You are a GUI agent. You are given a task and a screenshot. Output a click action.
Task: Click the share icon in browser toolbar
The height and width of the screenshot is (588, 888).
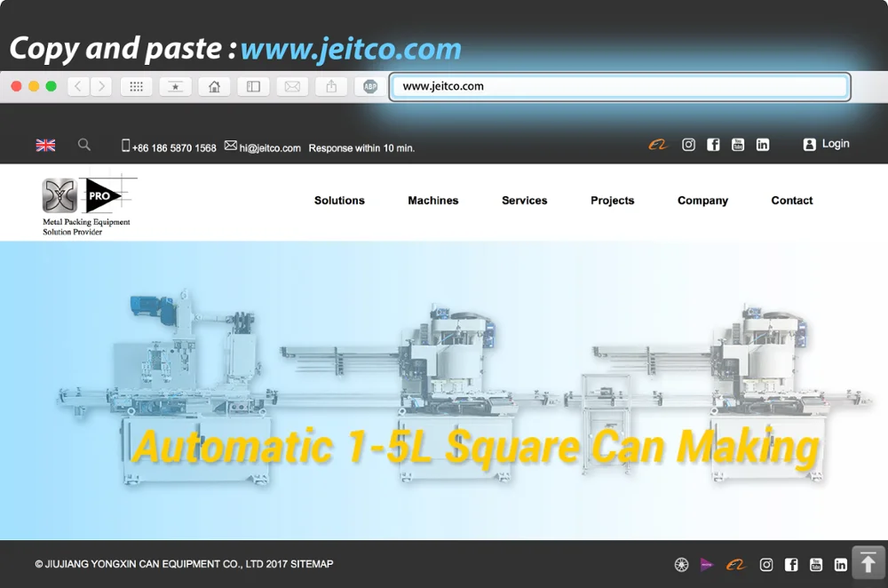click(x=331, y=86)
